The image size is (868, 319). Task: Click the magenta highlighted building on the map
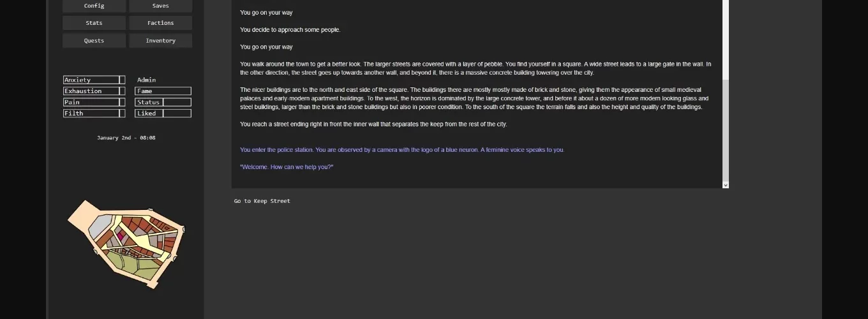coord(121,237)
